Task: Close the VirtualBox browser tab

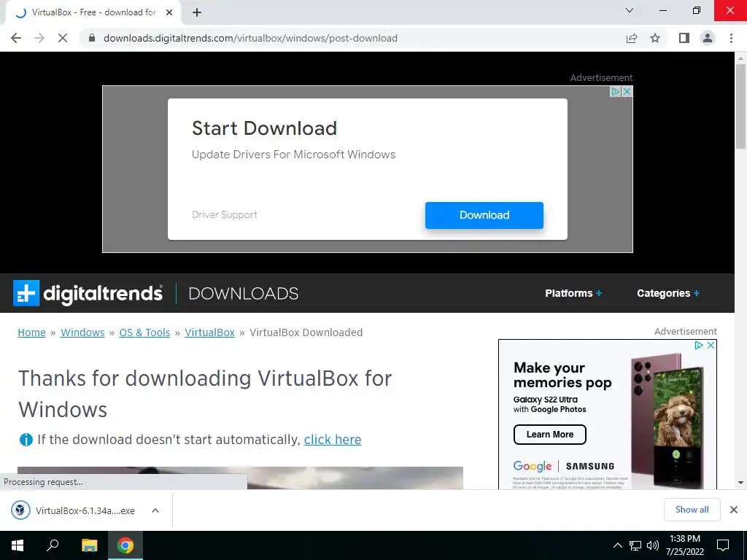Action: pos(169,12)
